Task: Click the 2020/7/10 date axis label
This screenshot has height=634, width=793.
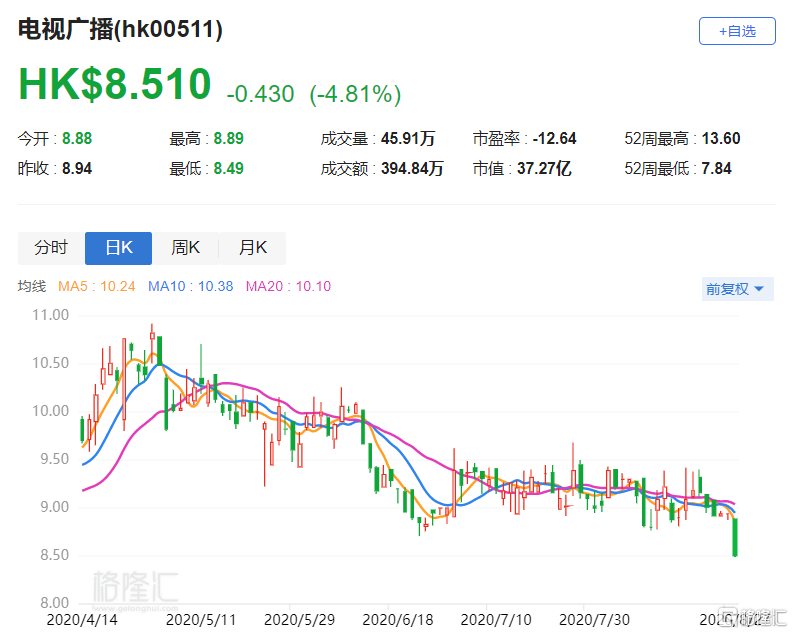Action: click(496, 620)
